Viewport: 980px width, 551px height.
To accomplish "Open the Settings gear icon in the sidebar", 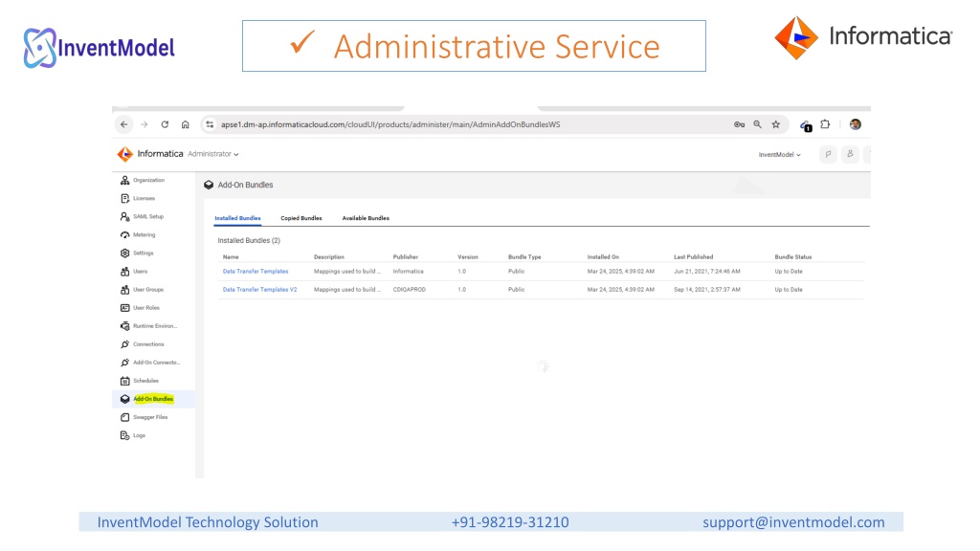I will click(125, 253).
